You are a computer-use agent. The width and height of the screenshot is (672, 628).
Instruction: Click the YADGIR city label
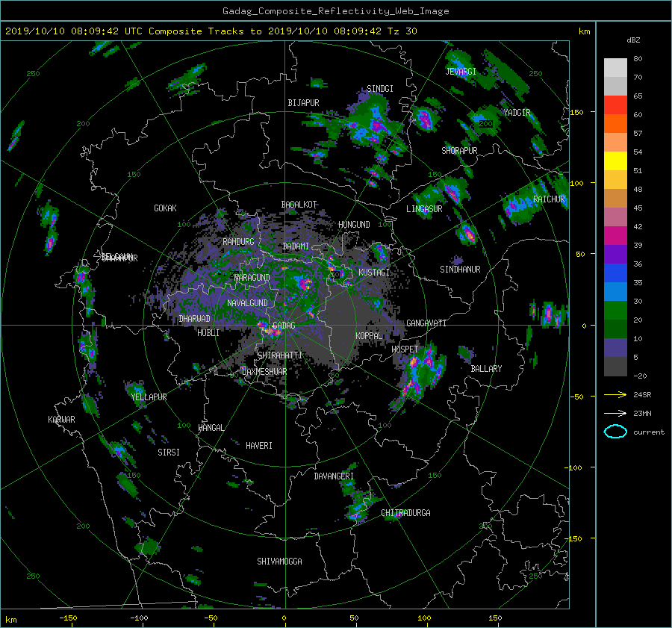[x=517, y=113]
